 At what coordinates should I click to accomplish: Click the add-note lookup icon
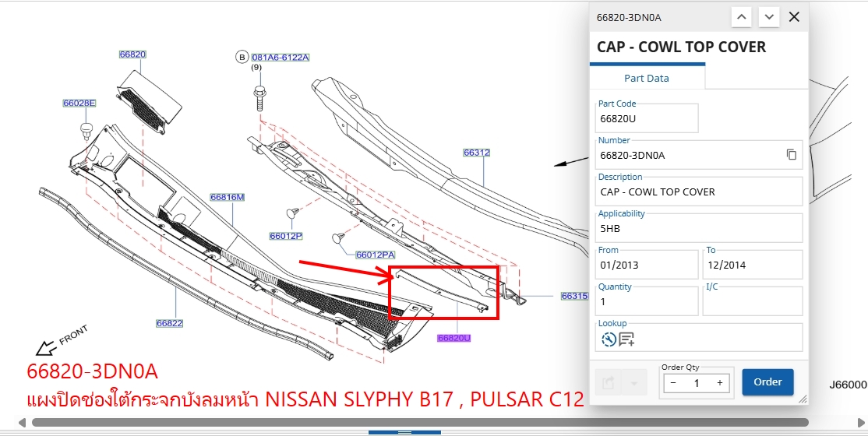[x=626, y=339]
